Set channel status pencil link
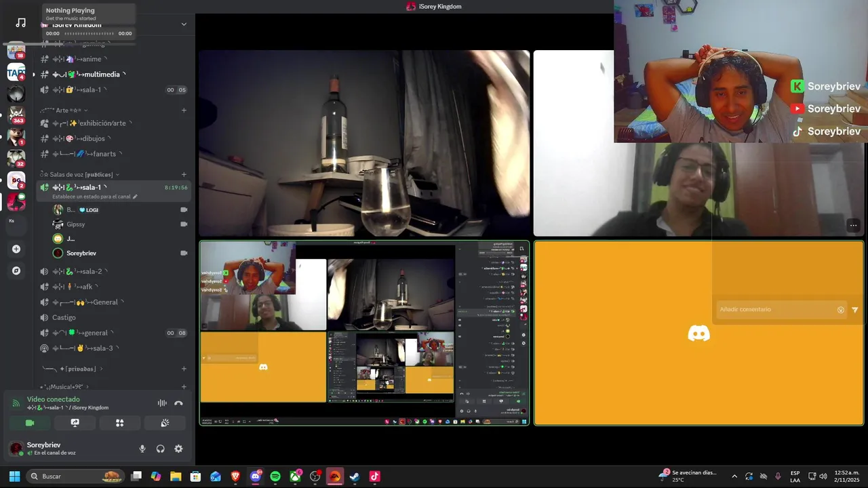This screenshot has width=868, height=488. 95,197
